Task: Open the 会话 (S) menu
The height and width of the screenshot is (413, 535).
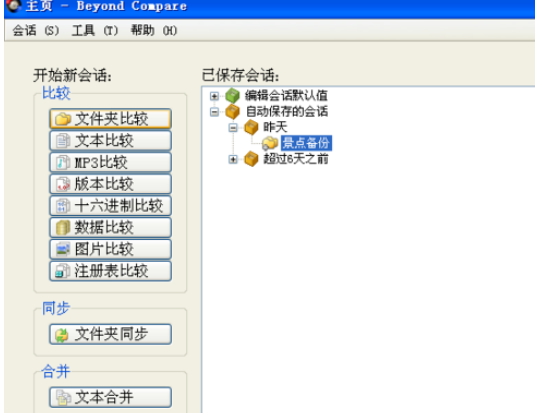Action: point(35,31)
